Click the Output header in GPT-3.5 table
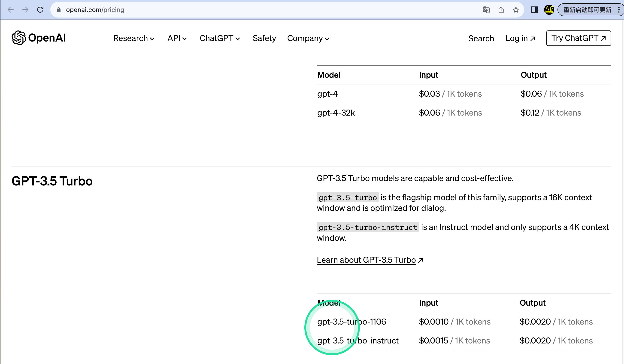Screen dimensions: 624x364 point(532,303)
